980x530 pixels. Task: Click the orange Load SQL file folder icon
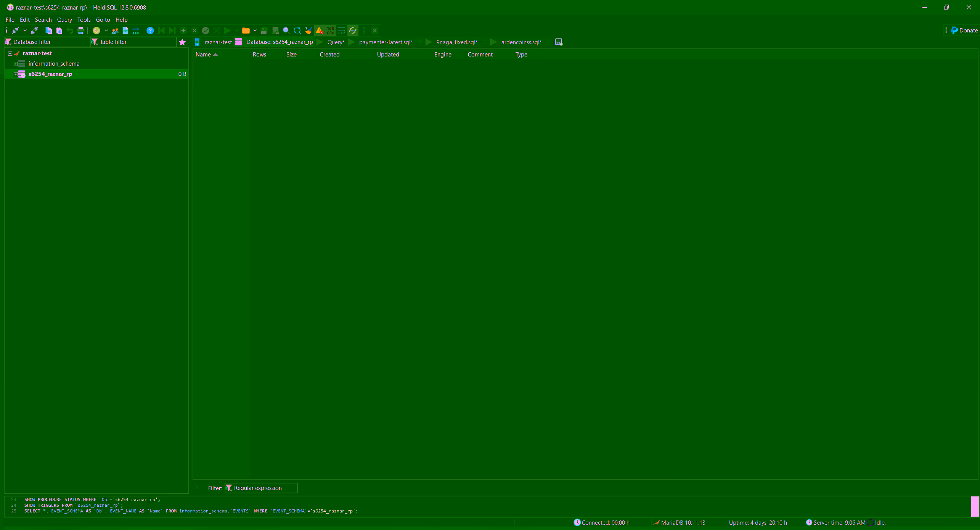pyautogui.click(x=246, y=31)
